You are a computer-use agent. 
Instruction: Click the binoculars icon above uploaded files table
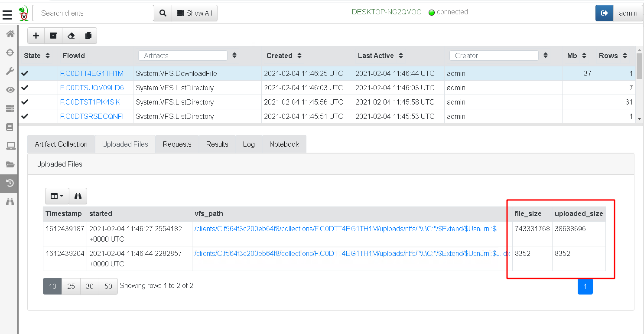[x=78, y=196]
